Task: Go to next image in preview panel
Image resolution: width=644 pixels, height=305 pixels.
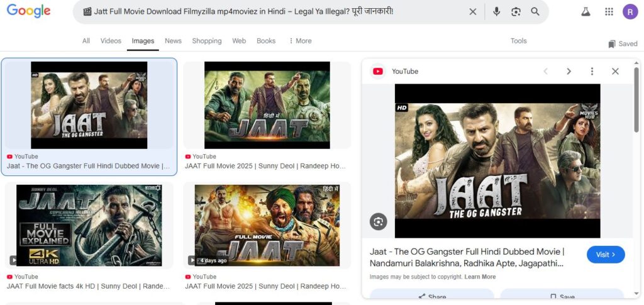Action: [x=569, y=72]
